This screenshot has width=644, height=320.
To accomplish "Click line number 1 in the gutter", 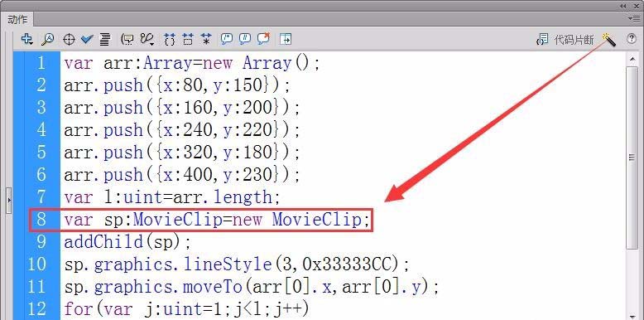I will (41, 63).
